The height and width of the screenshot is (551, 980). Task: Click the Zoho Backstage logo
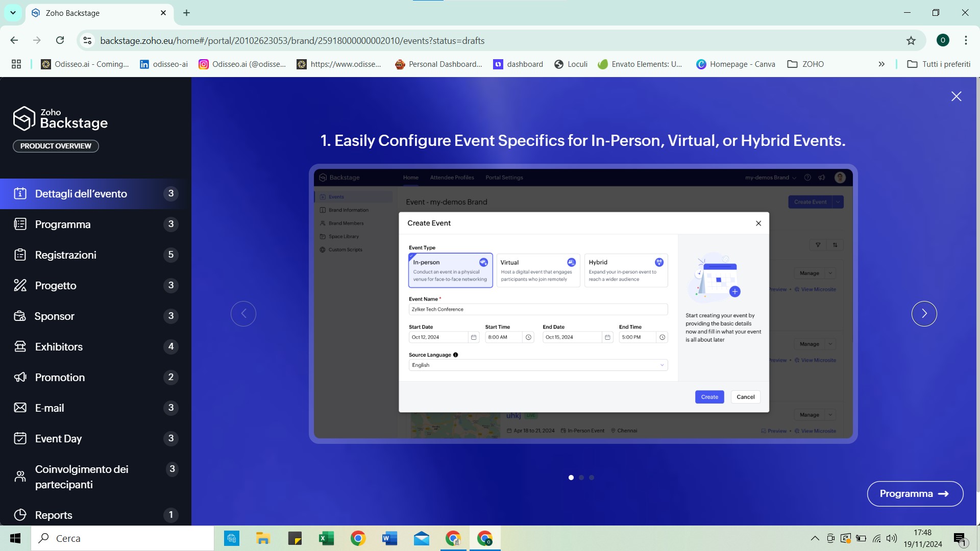pyautogui.click(x=60, y=118)
